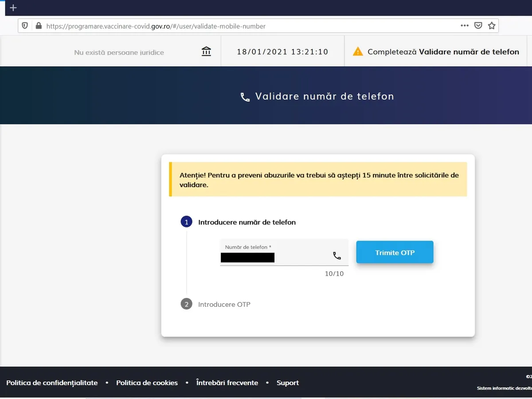Save page with the Pocket icon
The image size is (532, 399).
pyautogui.click(x=478, y=26)
